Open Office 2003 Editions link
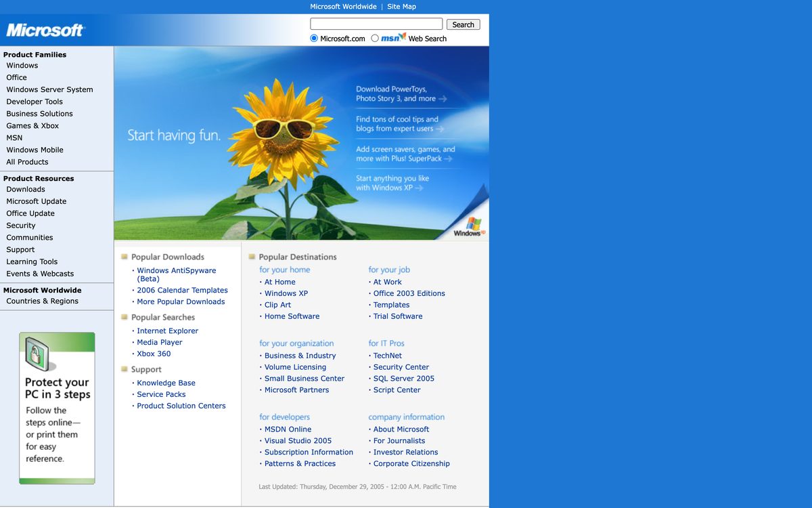812x508 pixels. tap(409, 294)
